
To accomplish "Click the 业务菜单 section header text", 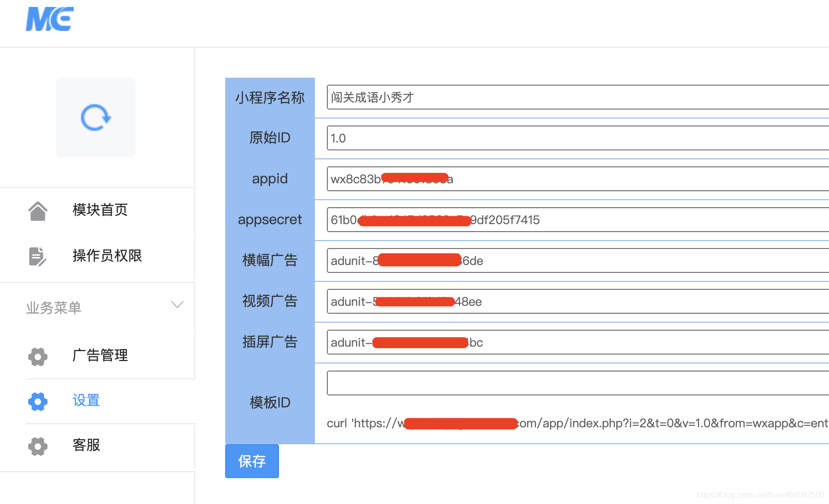I will click(x=54, y=308).
